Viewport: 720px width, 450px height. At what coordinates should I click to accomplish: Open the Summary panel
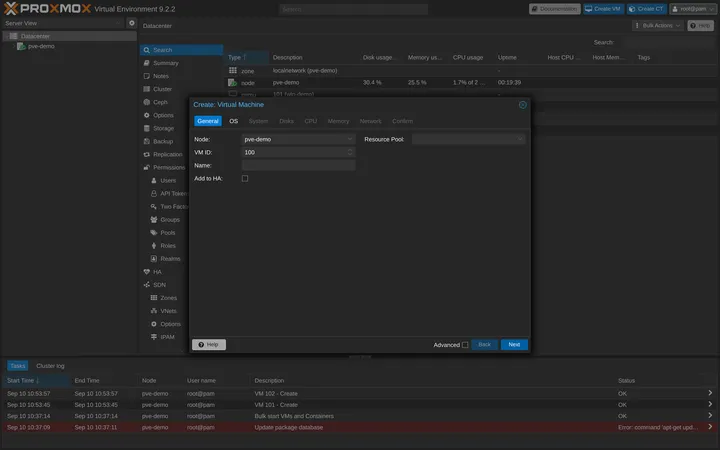coord(165,63)
